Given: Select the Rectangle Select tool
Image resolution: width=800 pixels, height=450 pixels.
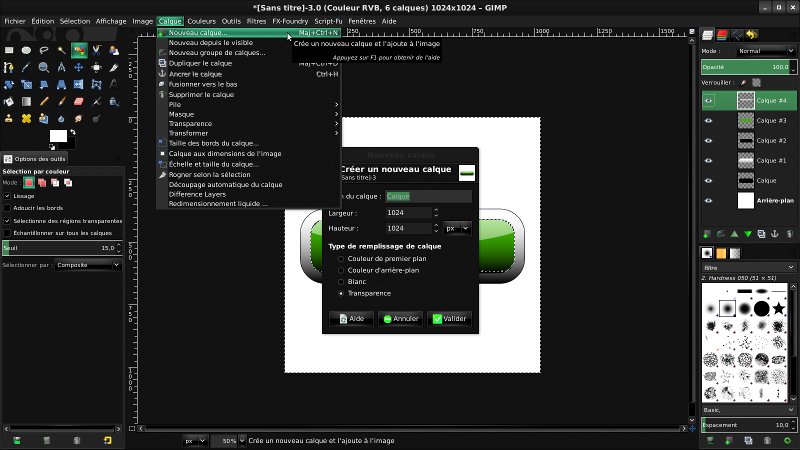Looking at the screenshot, I should (9, 50).
